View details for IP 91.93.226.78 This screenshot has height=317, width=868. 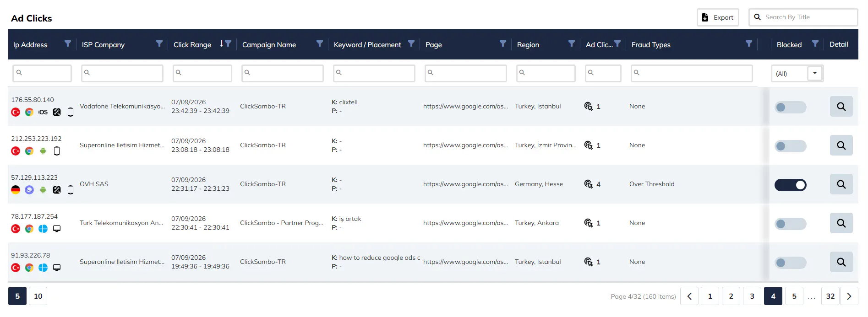coord(841,262)
